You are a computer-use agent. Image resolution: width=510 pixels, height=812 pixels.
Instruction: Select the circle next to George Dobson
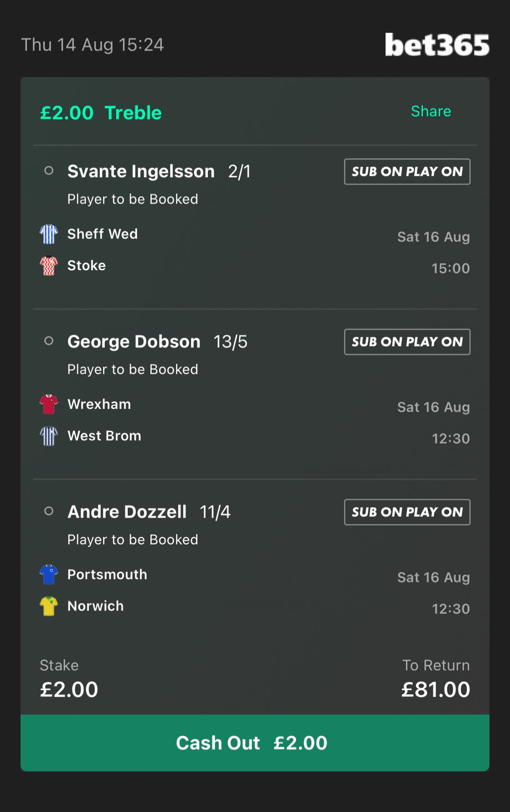(x=49, y=341)
